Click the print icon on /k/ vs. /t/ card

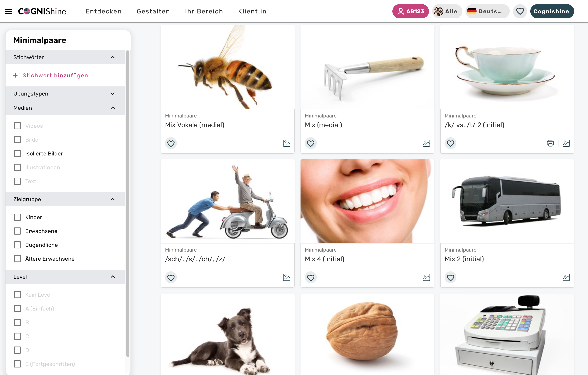tap(550, 143)
